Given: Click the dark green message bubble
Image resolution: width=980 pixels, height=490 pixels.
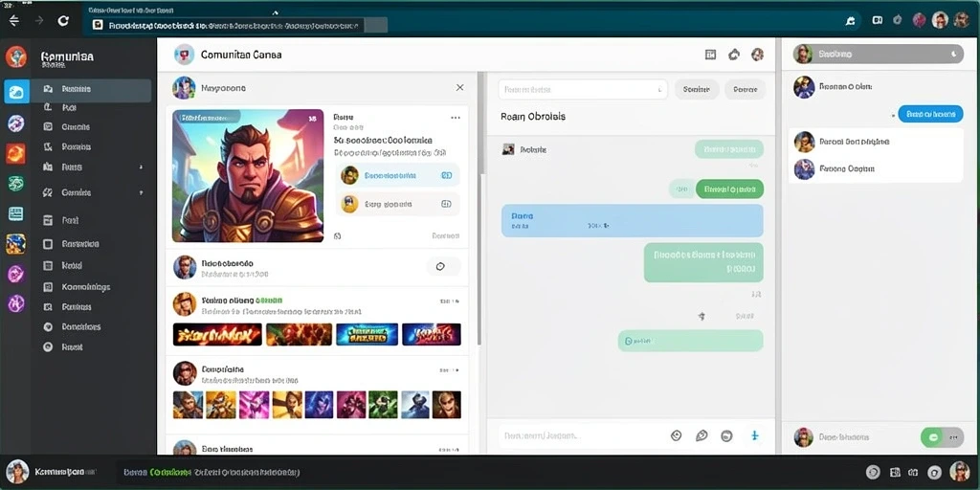Looking at the screenshot, I should point(729,189).
